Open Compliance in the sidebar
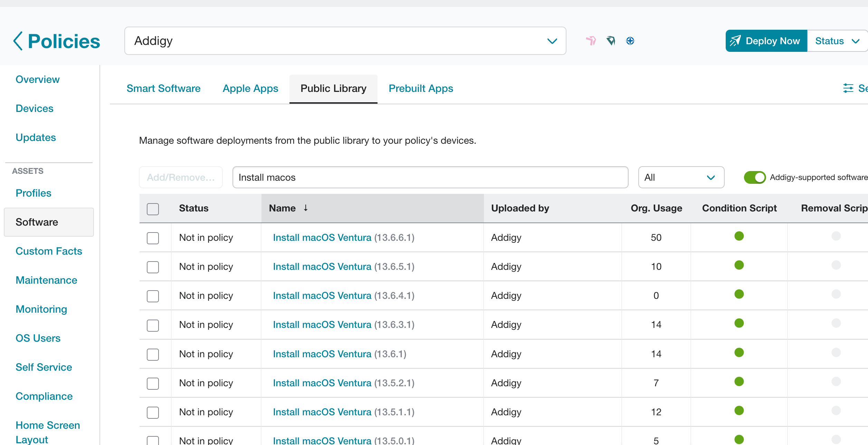868x445 pixels. [44, 396]
